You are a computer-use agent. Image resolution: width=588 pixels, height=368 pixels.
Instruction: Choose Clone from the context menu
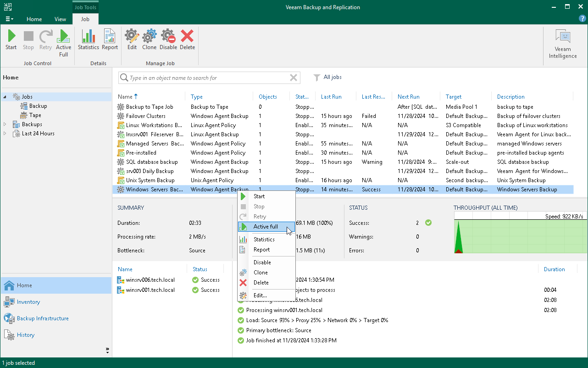tap(266, 273)
